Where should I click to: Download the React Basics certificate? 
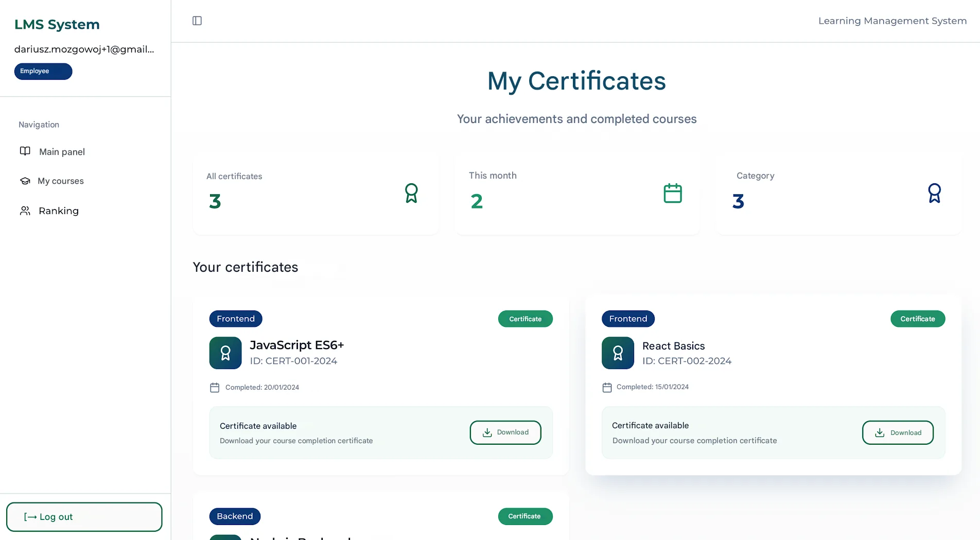click(897, 432)
